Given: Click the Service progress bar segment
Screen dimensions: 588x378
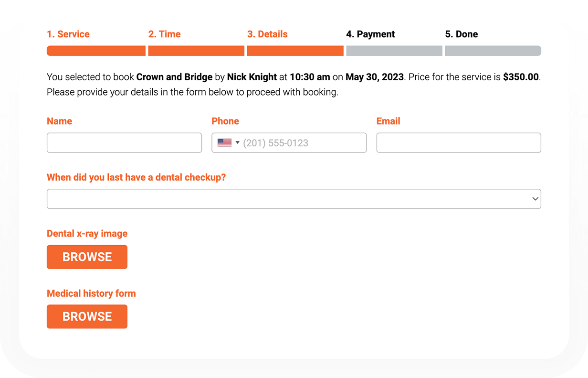Looking at the screenshot, I should (x=96, y=51).
